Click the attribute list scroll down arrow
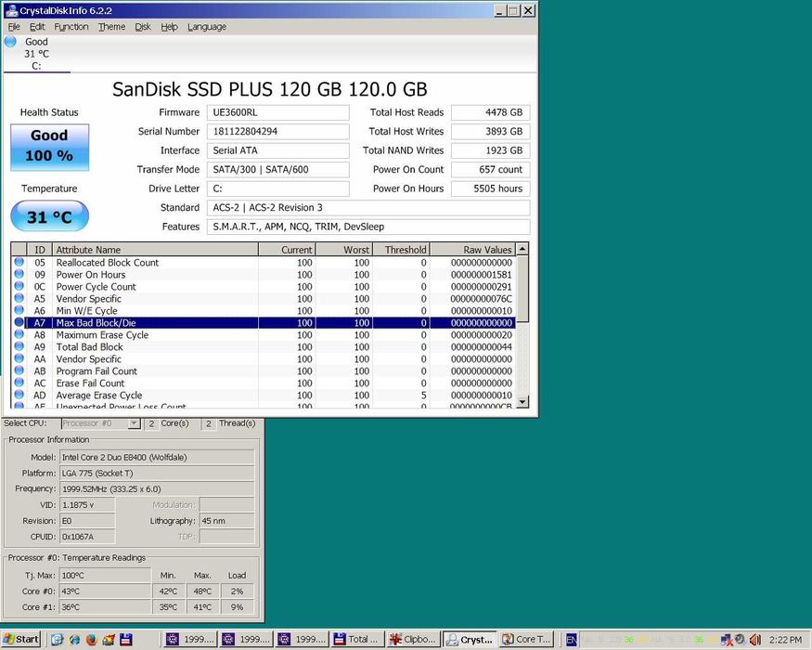 pos(522,401)
